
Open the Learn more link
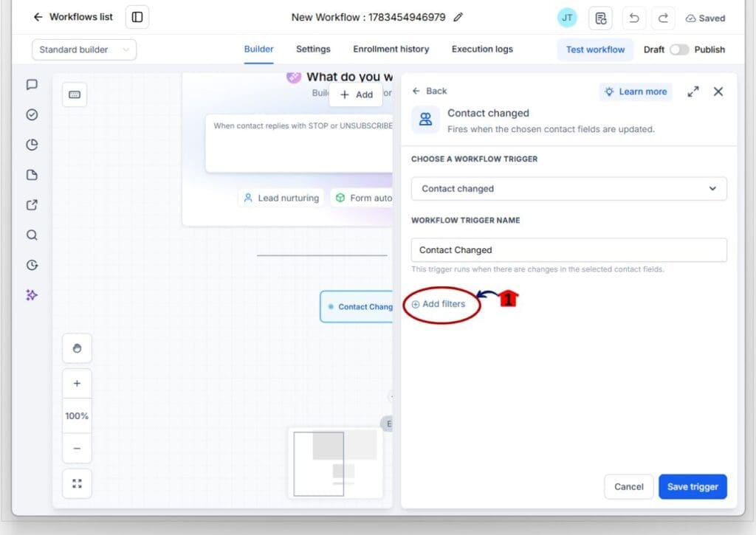coord(636,92)
